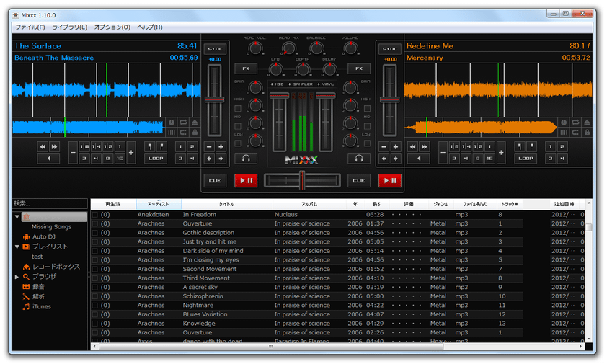Click the right deck's loop-in marker button
The width and height of the screenshot is (607, 364).
tap(520, 147)
